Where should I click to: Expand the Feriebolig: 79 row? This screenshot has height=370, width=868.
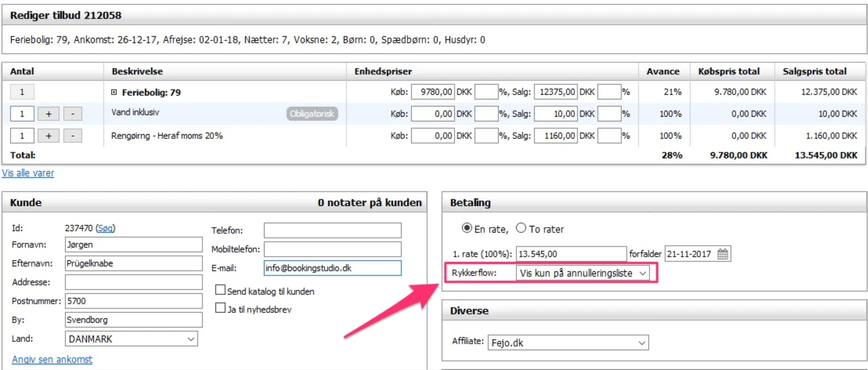(x=114, y=92)
